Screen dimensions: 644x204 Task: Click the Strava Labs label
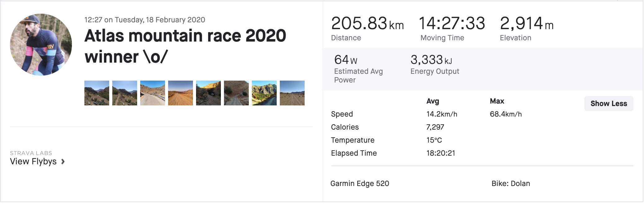[31, 153]
